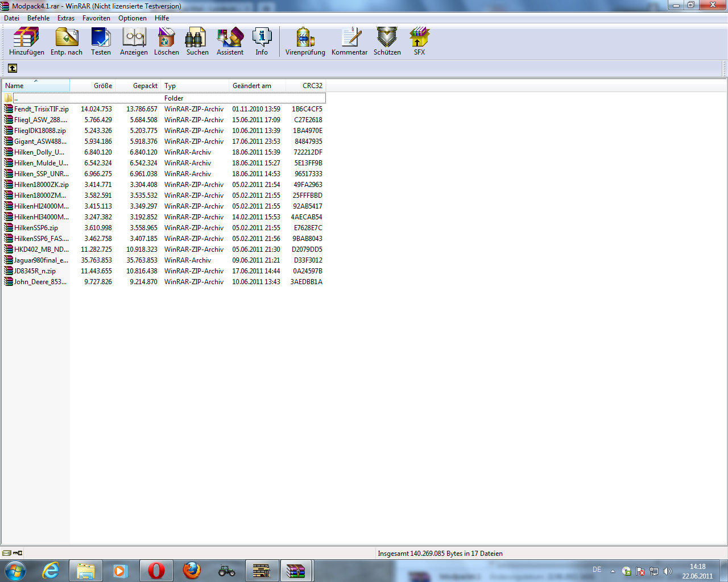The image size is (728, 582).
Task: Open Opera browser from taskbar
Action: 156,571
